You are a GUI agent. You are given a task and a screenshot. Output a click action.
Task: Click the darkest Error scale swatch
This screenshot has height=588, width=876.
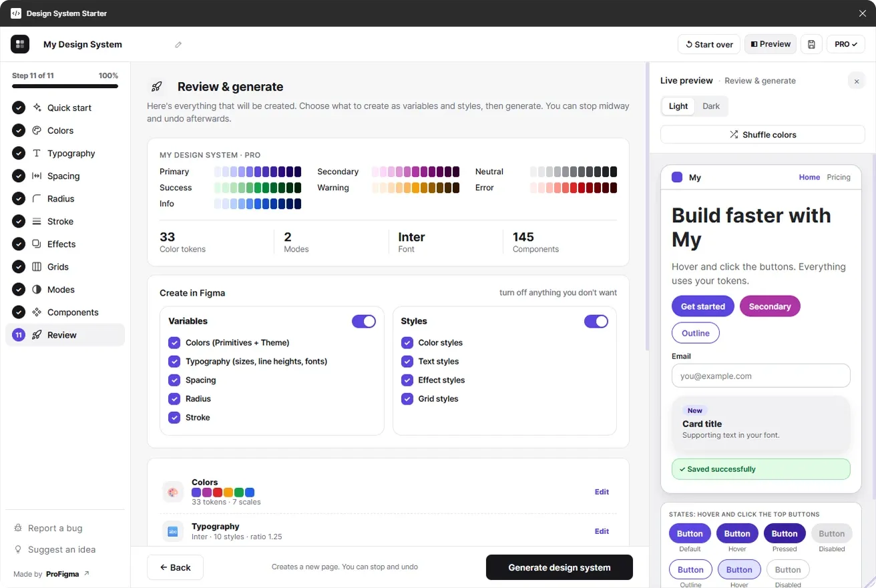(614, 188)
